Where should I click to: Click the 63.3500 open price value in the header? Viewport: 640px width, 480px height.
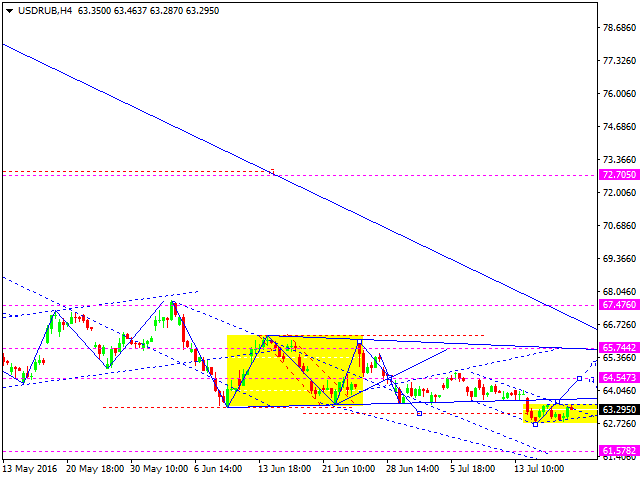click(x=94, y=11)
